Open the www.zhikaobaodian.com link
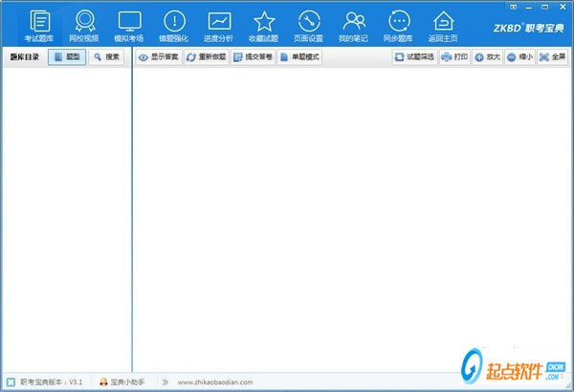 215,382
